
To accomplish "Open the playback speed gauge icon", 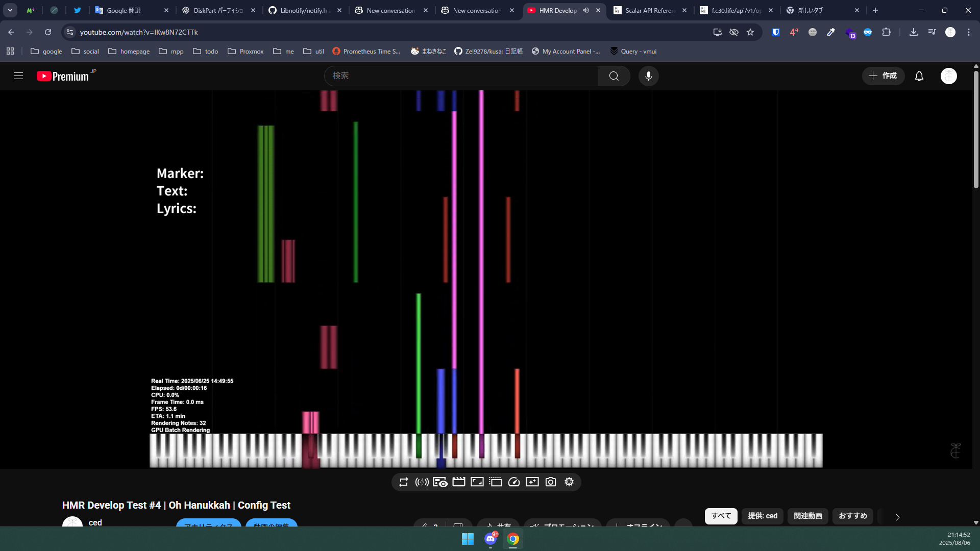I will pos(514,482).
